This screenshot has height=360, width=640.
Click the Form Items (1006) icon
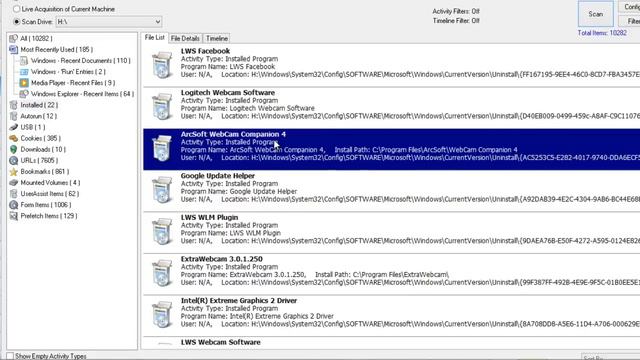13,205
